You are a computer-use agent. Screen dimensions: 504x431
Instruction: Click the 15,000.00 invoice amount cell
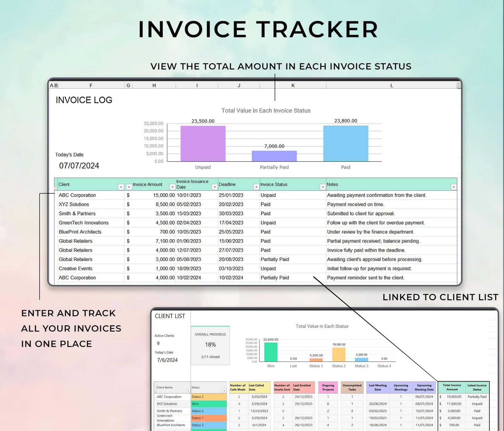pyautogui.click(x=164, y=195)
